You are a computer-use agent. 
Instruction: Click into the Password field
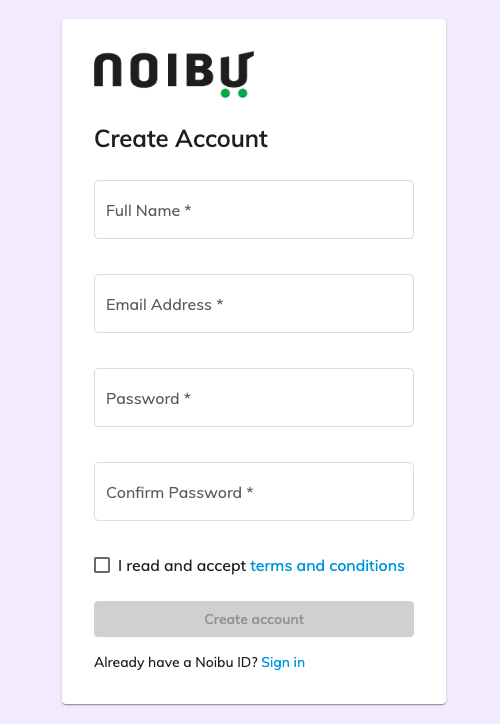(x=254, y=398)
